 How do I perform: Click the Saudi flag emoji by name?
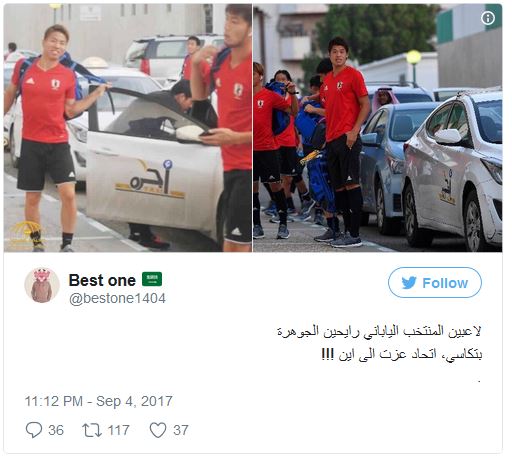152,279
